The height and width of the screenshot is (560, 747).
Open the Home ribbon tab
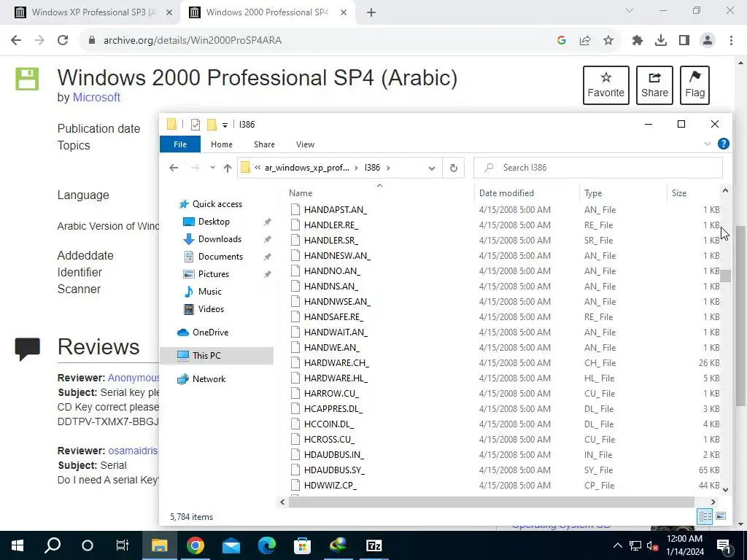pyautogui.click(x=222, y=144)
